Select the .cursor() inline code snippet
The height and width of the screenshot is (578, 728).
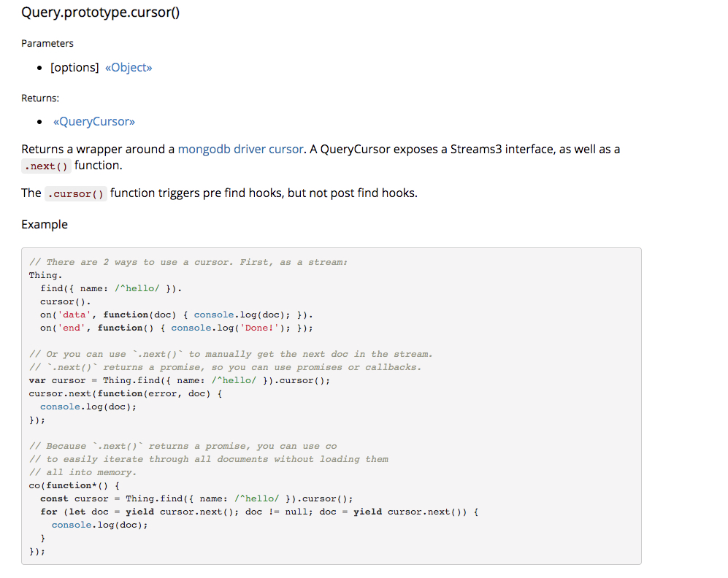76,193
